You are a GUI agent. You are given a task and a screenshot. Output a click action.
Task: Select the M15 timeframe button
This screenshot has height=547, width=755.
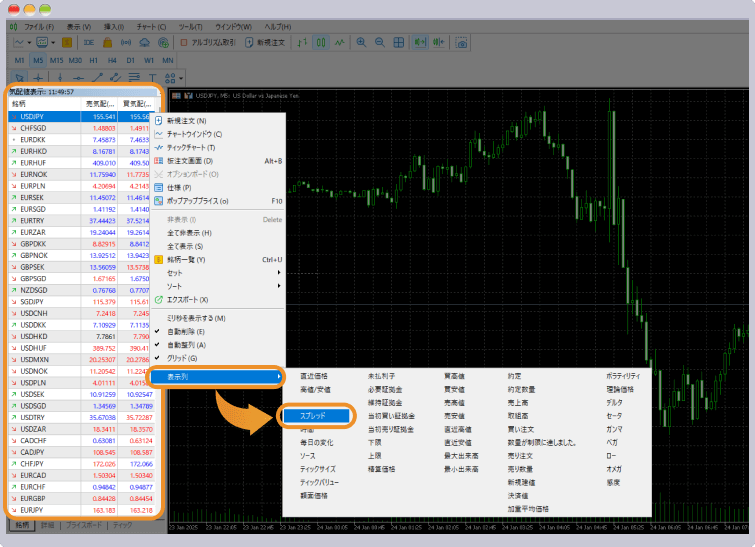pyautogui.click(x=55, y=60)
